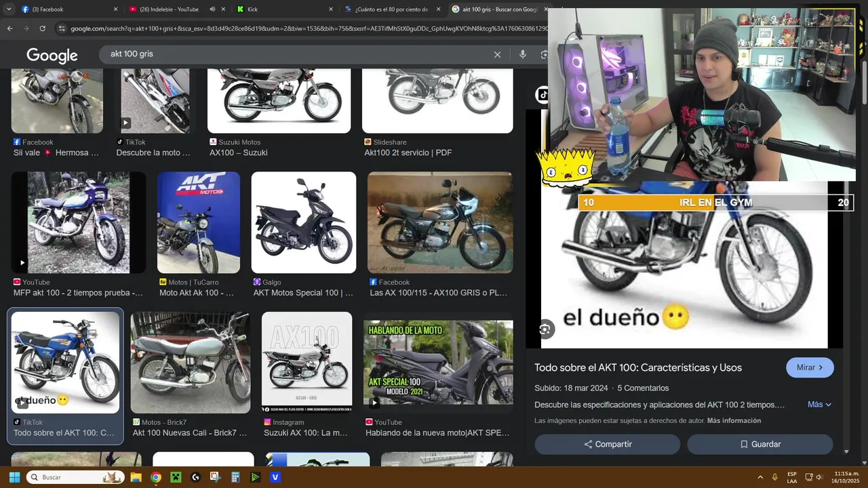The width and height of the screenshot is (868, 488).
Task: Click the taskbar Buscar search box
Action: 75,477
